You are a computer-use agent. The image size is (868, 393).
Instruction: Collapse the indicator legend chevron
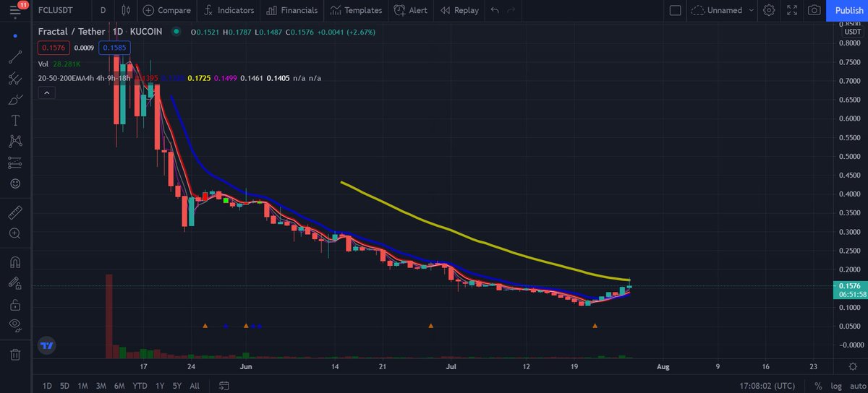(46, 92)
